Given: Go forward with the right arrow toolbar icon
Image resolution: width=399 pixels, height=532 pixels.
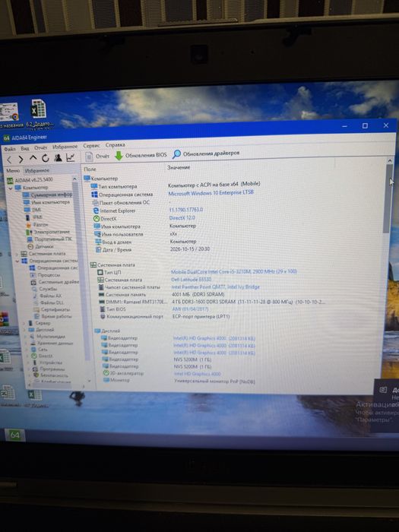Looking at the screenshot, I should [x=21, y=159].
